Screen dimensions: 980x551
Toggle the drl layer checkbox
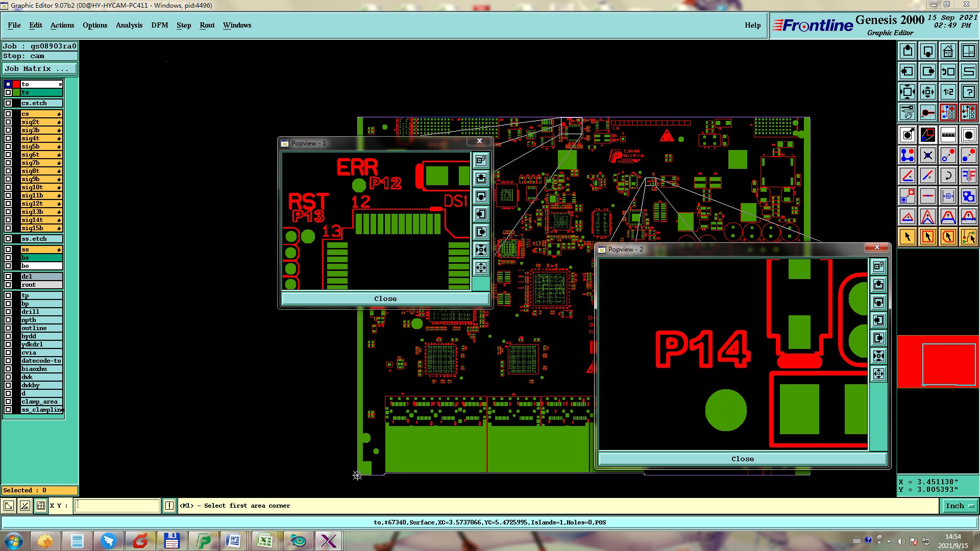pyautogui.click(x=8, y=277)
